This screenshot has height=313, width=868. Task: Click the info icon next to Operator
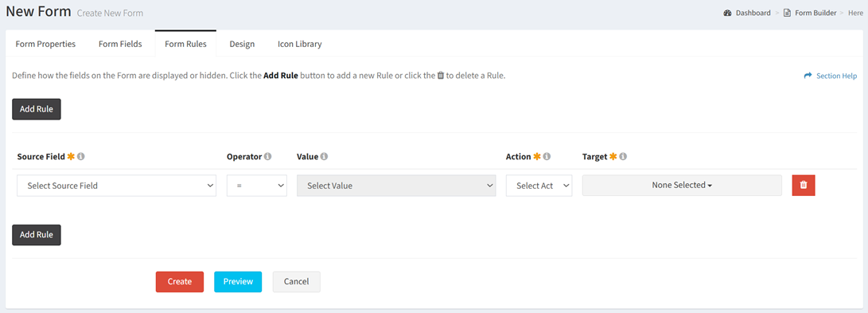pyautogui.click(x=268, y=157)
